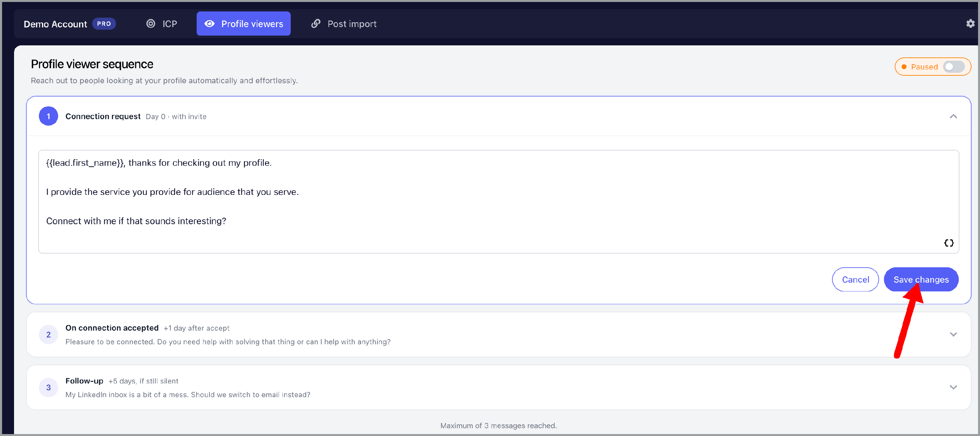
Task: Click "Reach out to people looking at your profile" subtitle
Action: 164,81
